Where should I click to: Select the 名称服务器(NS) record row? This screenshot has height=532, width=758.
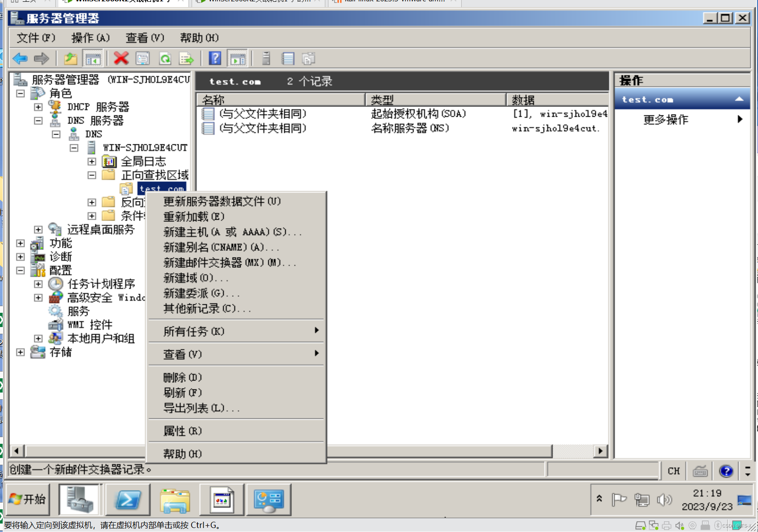click(x=402, y=128)
